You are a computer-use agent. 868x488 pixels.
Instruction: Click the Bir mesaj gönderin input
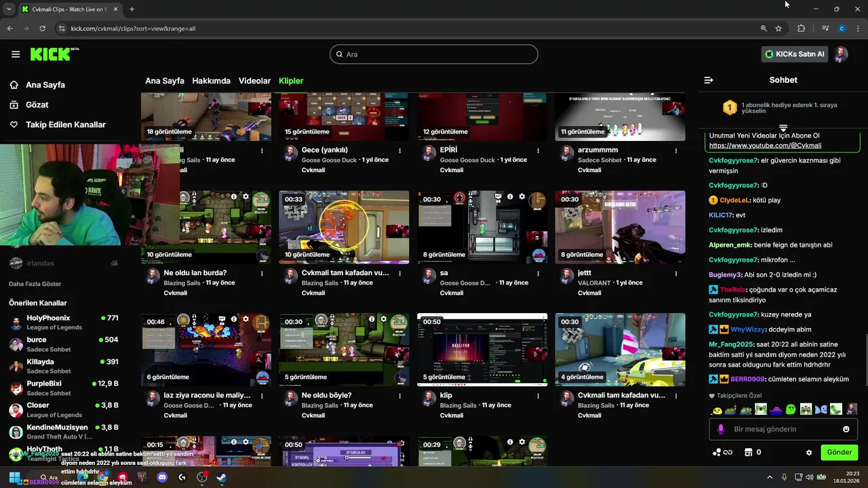click(x=783, y=429)
